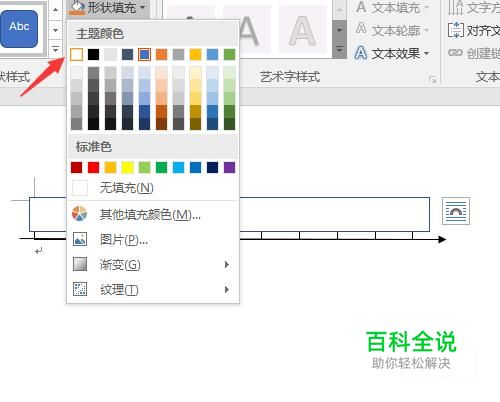
Task: Click the create link chain icon
Action: (x=455, y=53)
